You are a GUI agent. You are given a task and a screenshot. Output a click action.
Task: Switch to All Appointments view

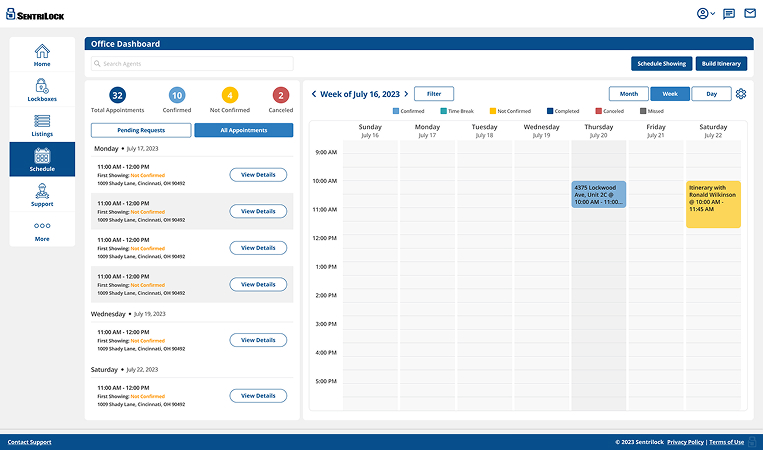[x=243, y=130]
